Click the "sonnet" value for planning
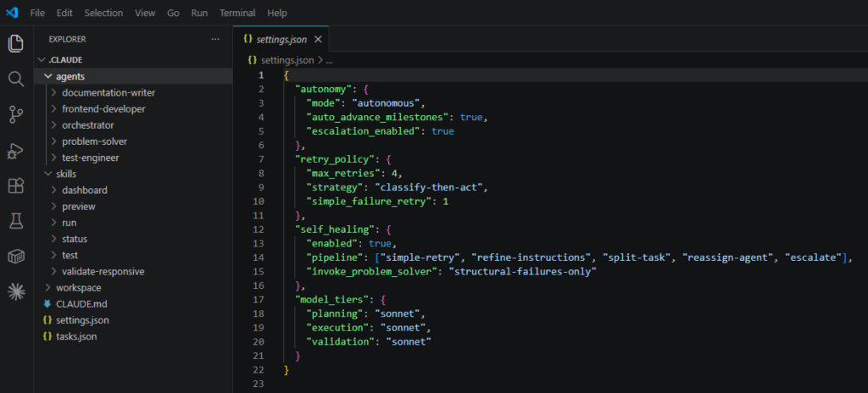This screenshot has height=393, width=868. click(398, 314)
